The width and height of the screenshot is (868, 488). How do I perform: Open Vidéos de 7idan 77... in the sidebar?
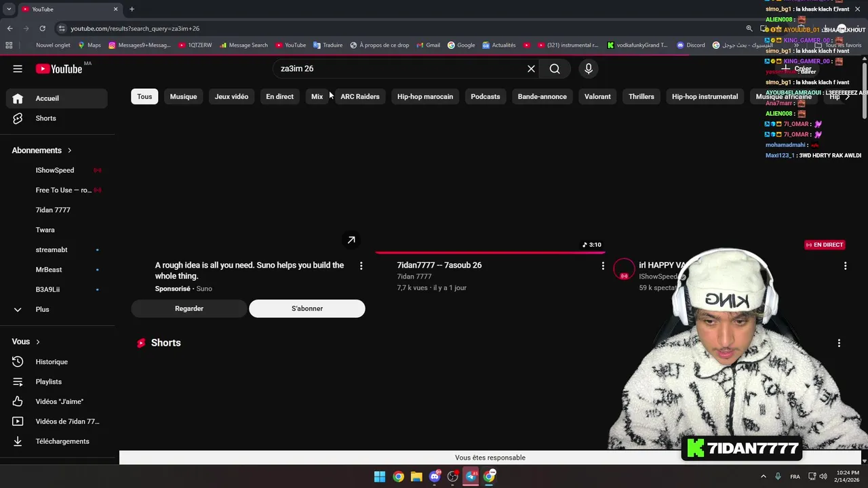pos(57,422)
